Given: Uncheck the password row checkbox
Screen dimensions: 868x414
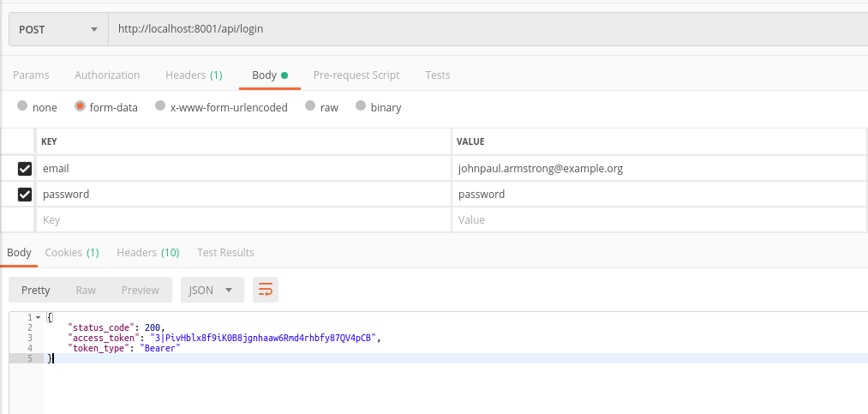Looking at the screenshot, I should pos(25,195).
